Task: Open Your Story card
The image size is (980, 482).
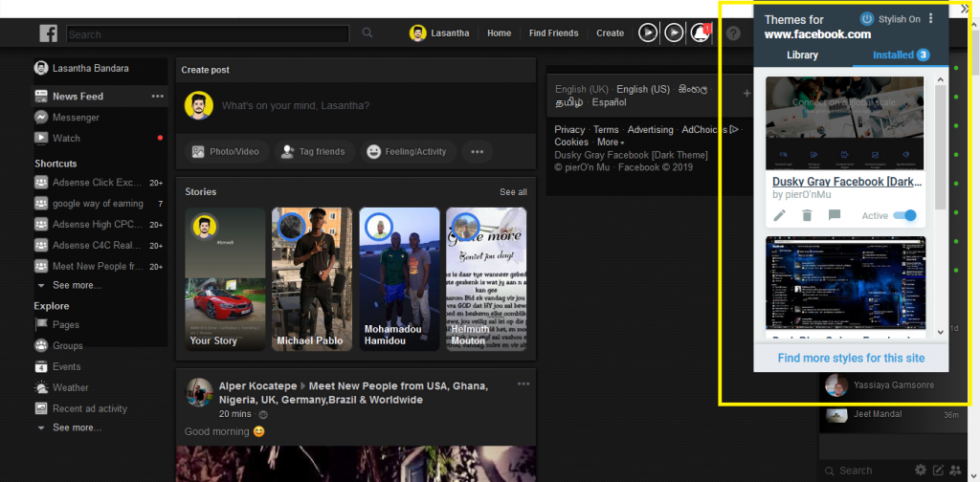Action: 226,279
